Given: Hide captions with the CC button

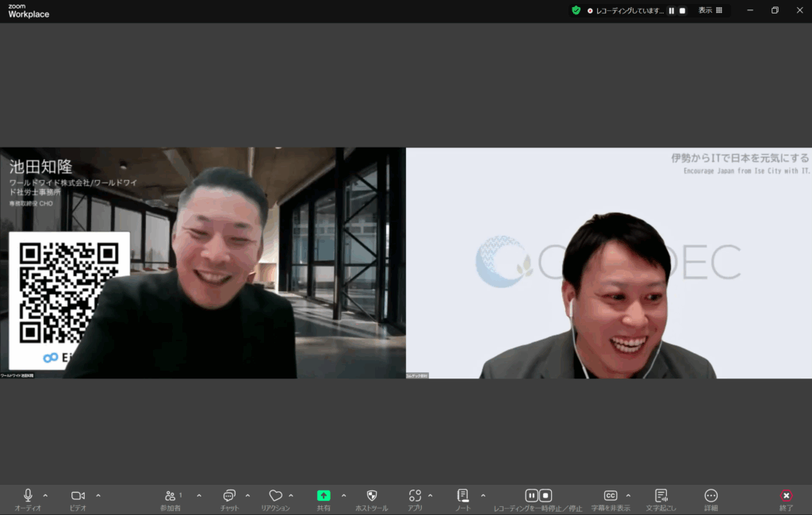Looking at the screenshot, I should (610, 496).
